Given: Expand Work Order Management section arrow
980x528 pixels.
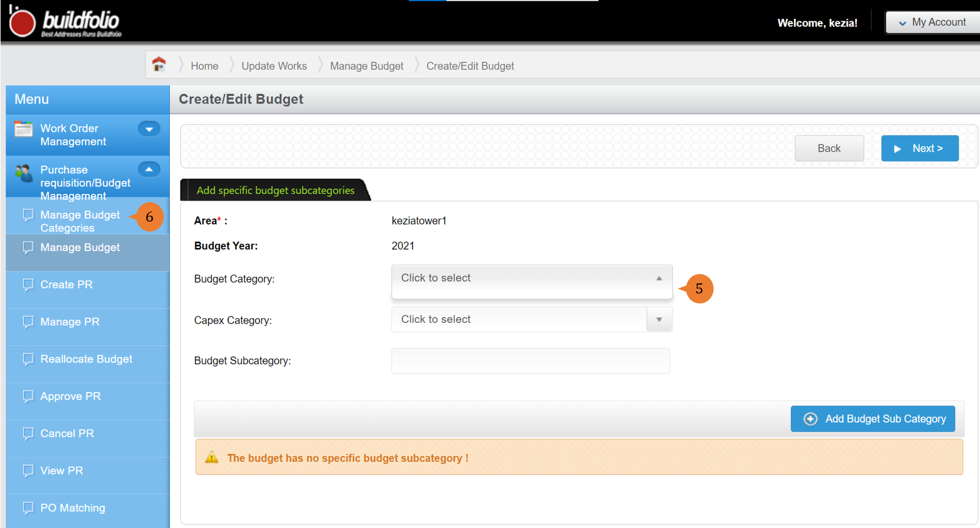Looking at the screenshot, I should pyautogui.click(x=149, y=129).
